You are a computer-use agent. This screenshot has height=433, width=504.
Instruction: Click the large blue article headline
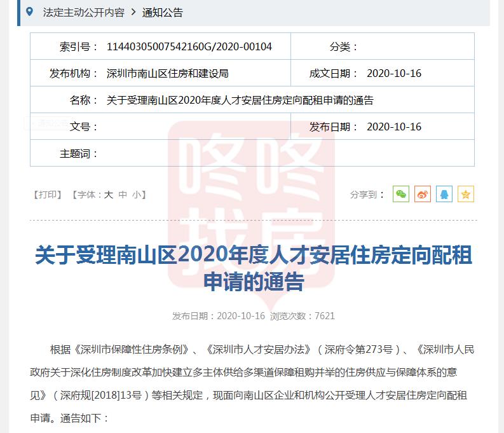pyautogui.click(x=254, y=268)
